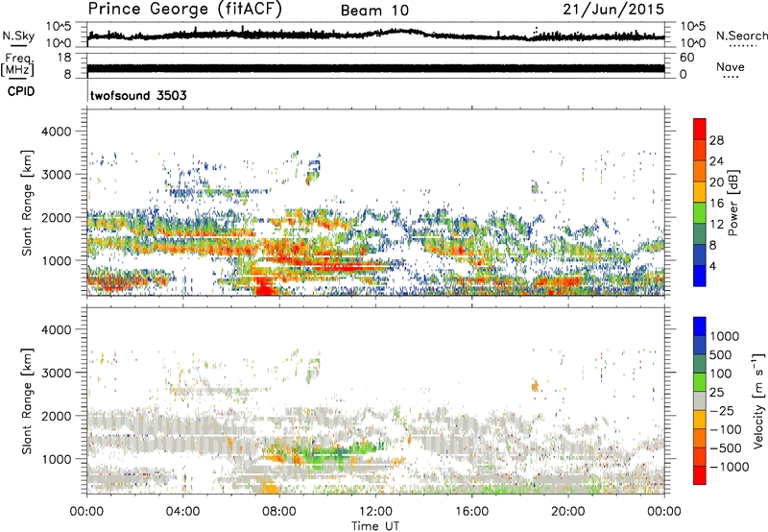Image resolution: width=768 pixels, height=532 pixels.
Task: Select the gray -25 to 25 velocity swatch
Action: pyautogui.click(x=700, y=401)
